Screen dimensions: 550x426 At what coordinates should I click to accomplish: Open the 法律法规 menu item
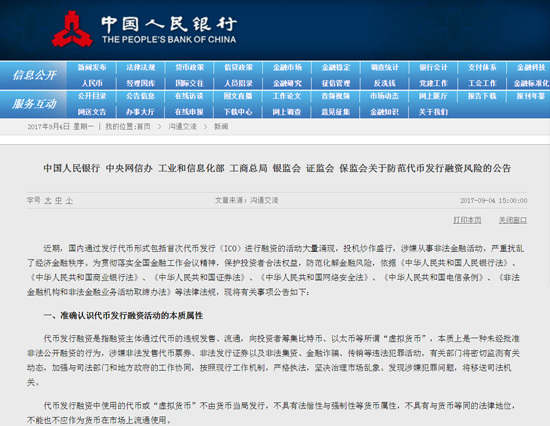point(141,67)
